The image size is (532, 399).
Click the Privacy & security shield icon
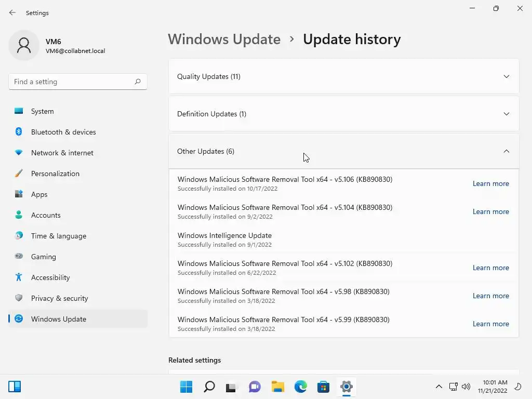pyautogui.click(x=19, y=298)
